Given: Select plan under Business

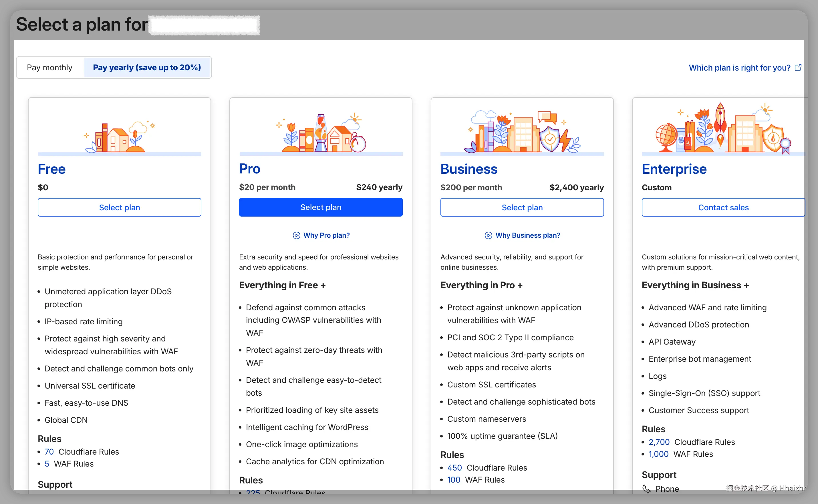Looking at the screenshot, I should coord(522,207).
